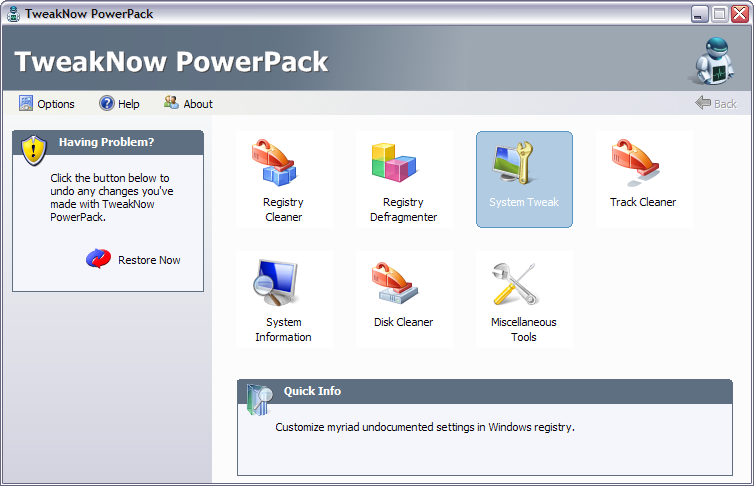The height and width of the screenshot is (486, 754).
Task: Launch Registry Defragmenter
Action: point(404,179)
